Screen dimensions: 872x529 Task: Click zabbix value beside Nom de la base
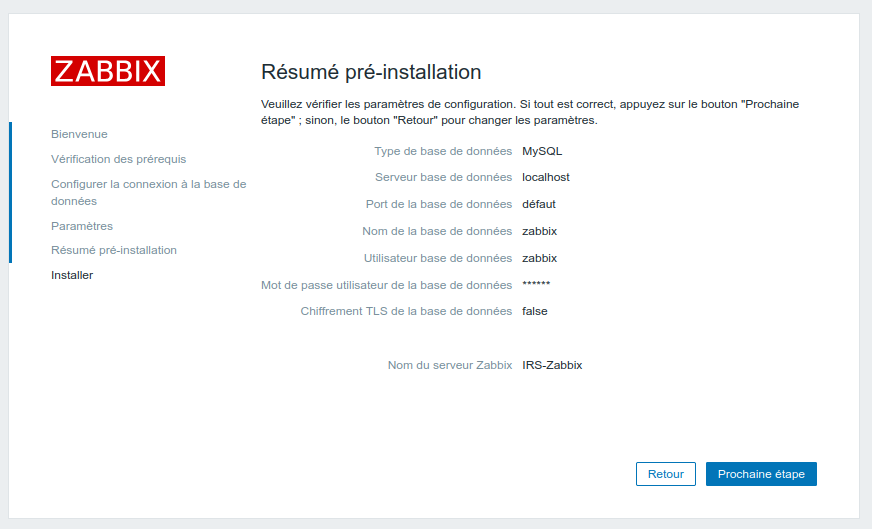539,231
